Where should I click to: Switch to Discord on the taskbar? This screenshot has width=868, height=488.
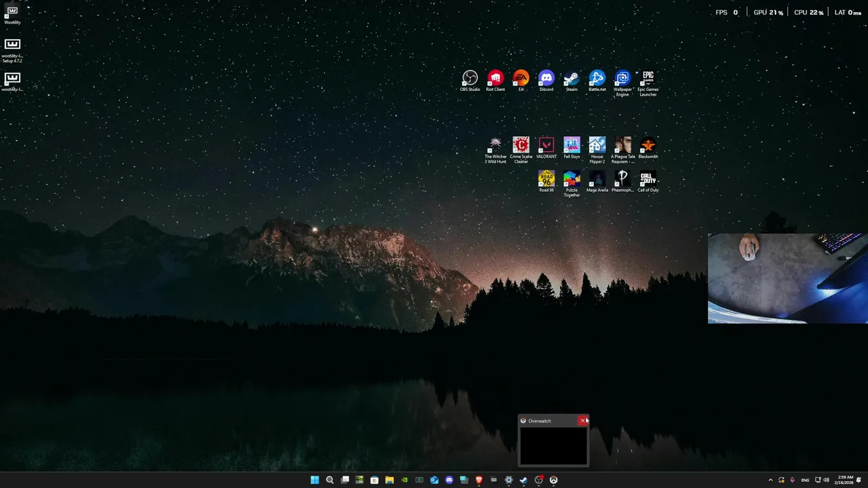449,480
